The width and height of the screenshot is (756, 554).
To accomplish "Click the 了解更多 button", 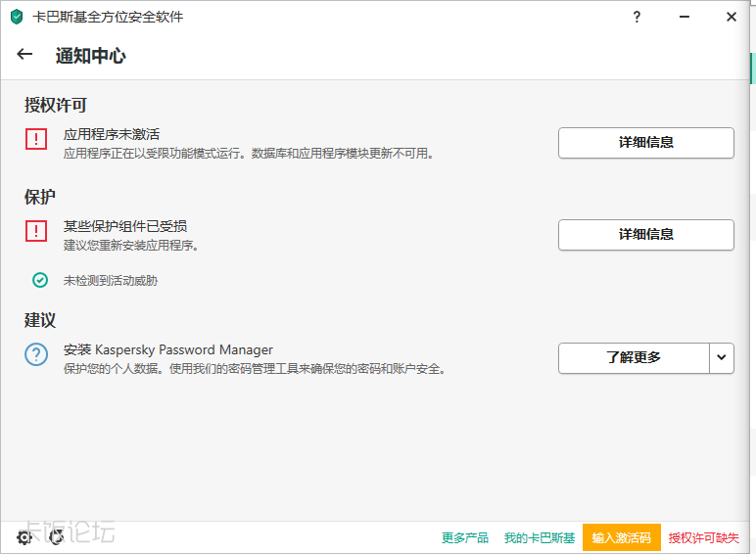I will point(634,358).
